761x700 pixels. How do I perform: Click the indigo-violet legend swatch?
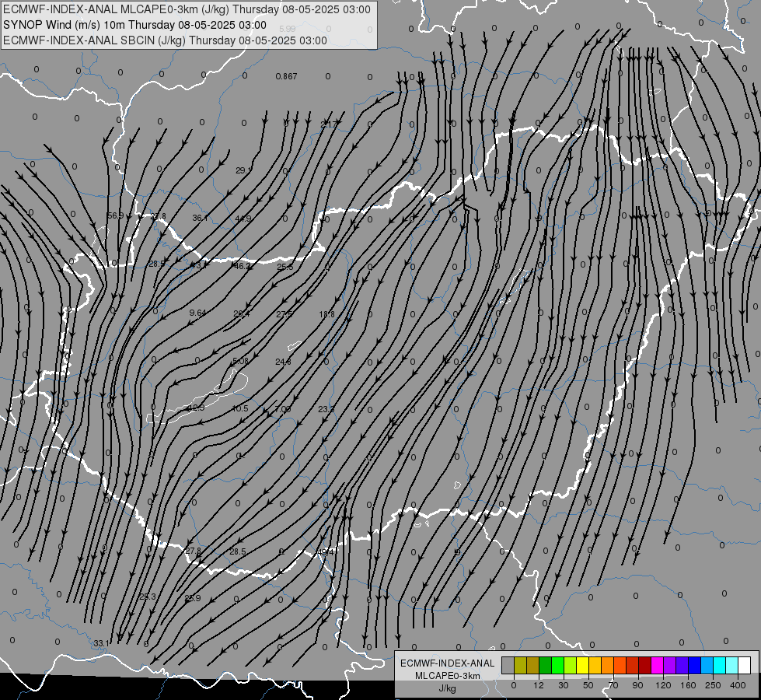(682, 665)
